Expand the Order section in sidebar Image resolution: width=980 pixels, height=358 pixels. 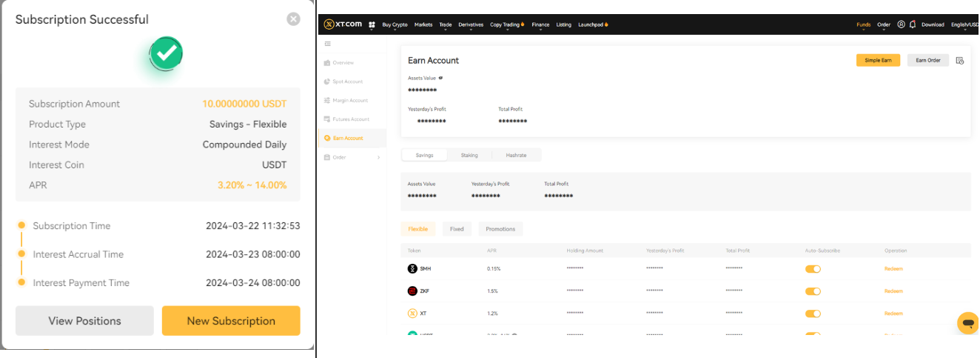coord(352,157)
